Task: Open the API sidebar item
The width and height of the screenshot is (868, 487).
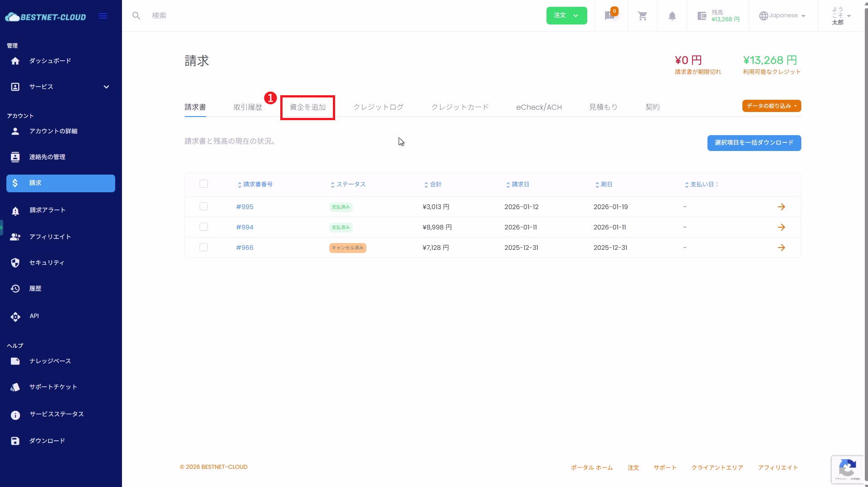Action: (34, 316)
